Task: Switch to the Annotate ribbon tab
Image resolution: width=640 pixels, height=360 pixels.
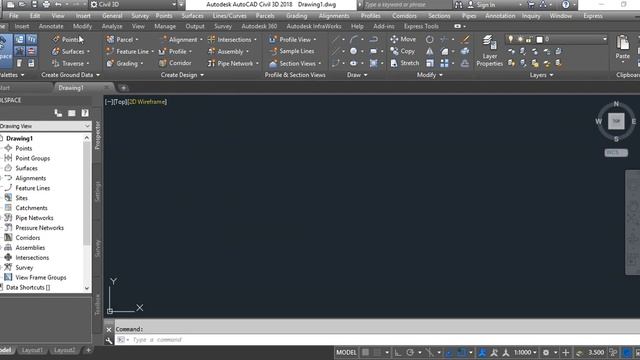Action: [51, 26]
